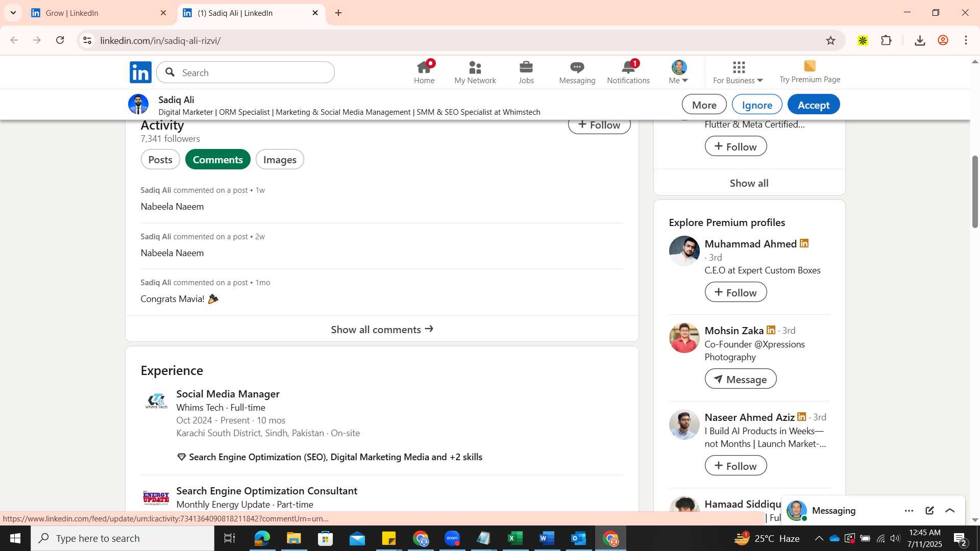Viewport: 980px width, 551px height.
Task: Compose new message in overlay
Action: [x=929, y=511]
